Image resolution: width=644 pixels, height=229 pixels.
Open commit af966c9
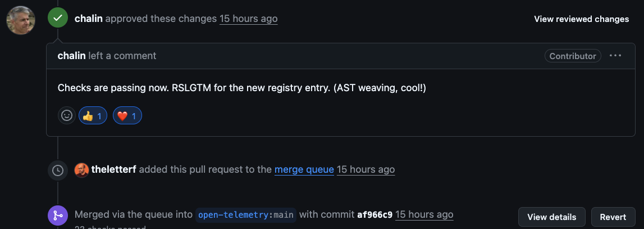[x=374, y=215]
